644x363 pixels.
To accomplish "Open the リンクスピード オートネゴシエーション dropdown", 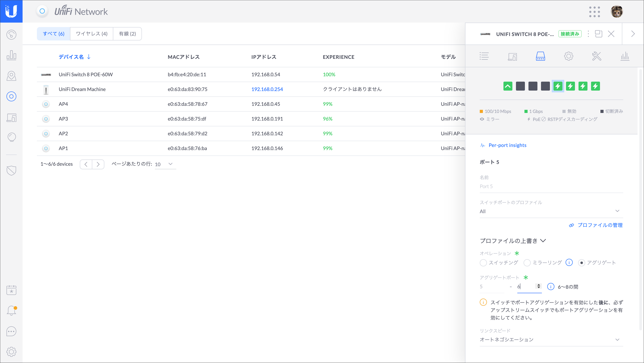I will click(551, 340).
